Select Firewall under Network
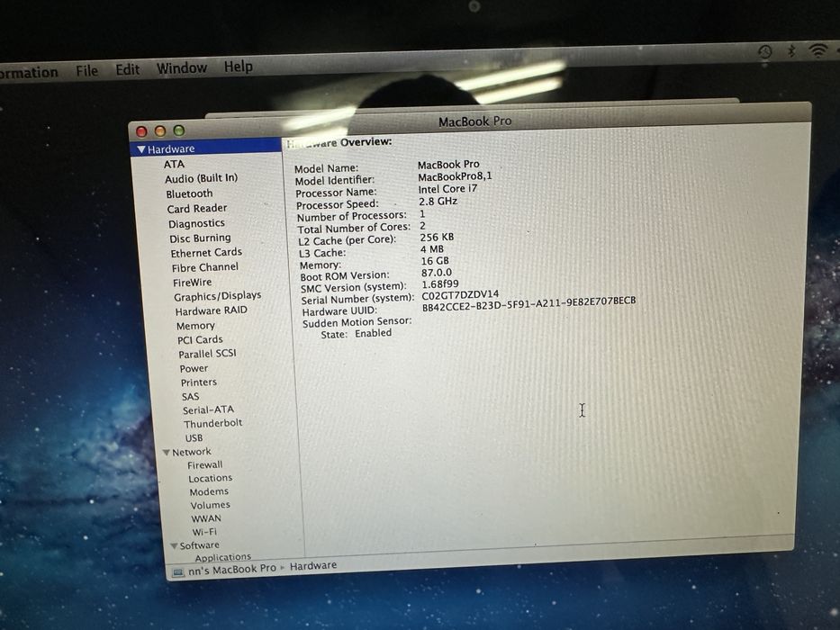This screenshot has height=630, width=840. tap(204, 465)
